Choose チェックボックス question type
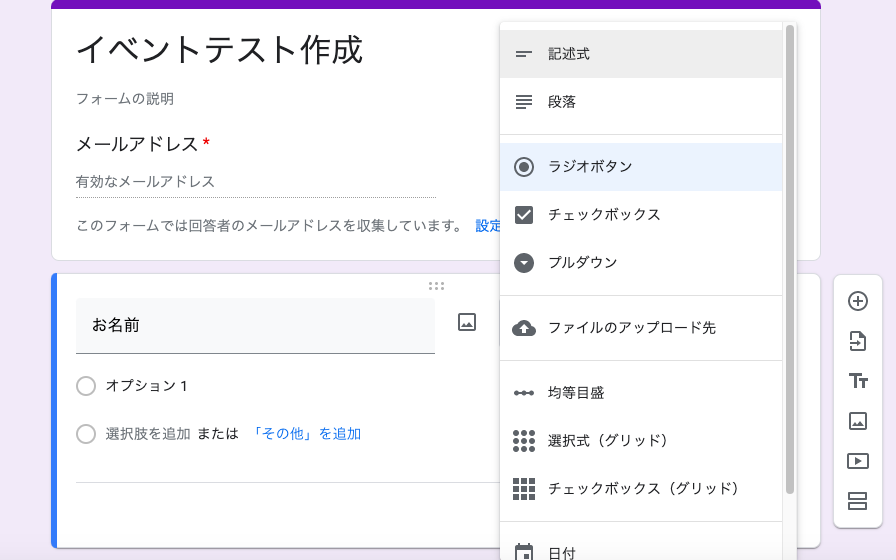896x560 pixels. (641, 215)
